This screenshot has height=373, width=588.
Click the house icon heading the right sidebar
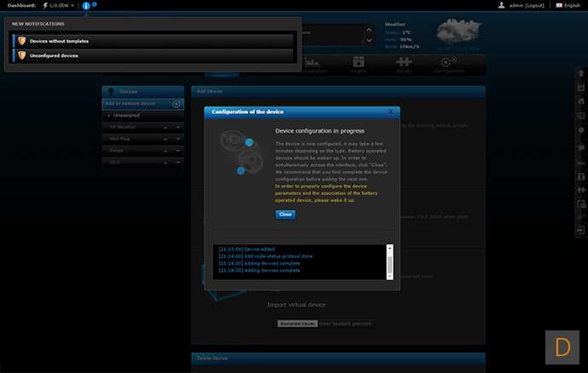click(581, 73)
